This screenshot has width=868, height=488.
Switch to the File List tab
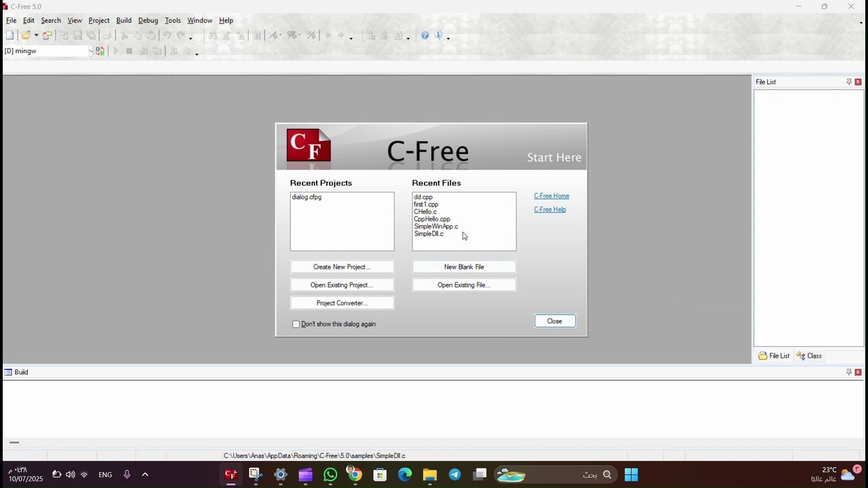coord(774,356)
